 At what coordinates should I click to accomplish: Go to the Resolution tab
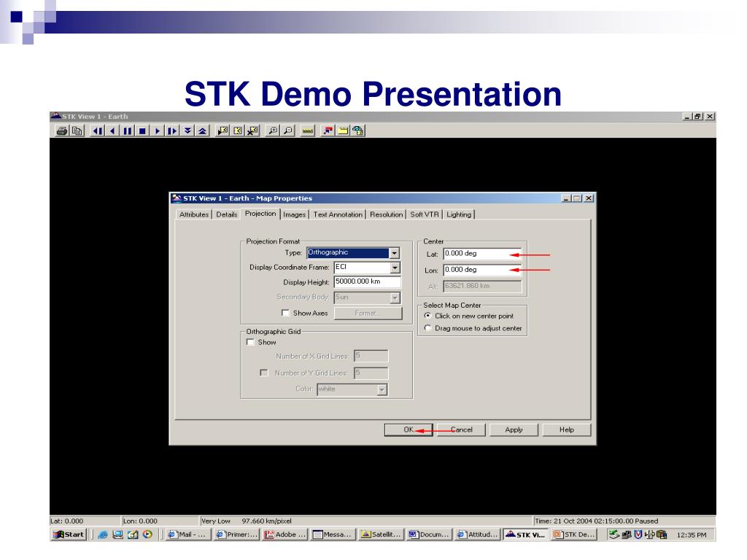click(387, 214)
